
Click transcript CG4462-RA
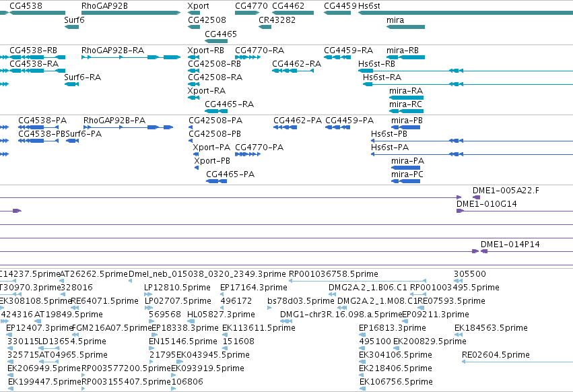point(293,71)
